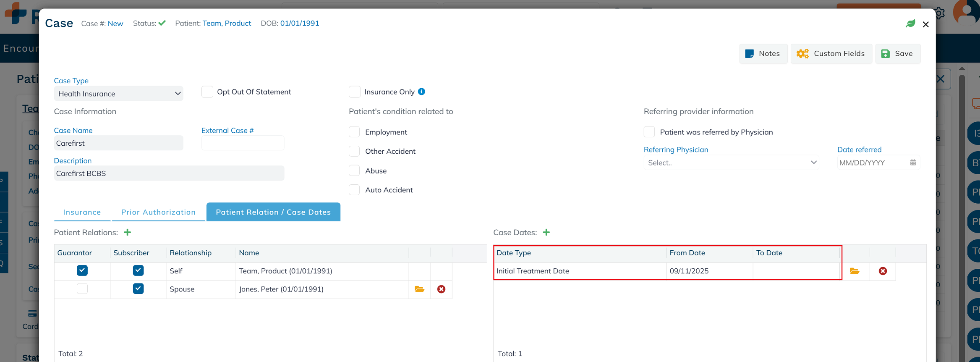This screenshot has height=362, width=980.
Task: Open calendar picker for Date referred
Action: [912, 163]
